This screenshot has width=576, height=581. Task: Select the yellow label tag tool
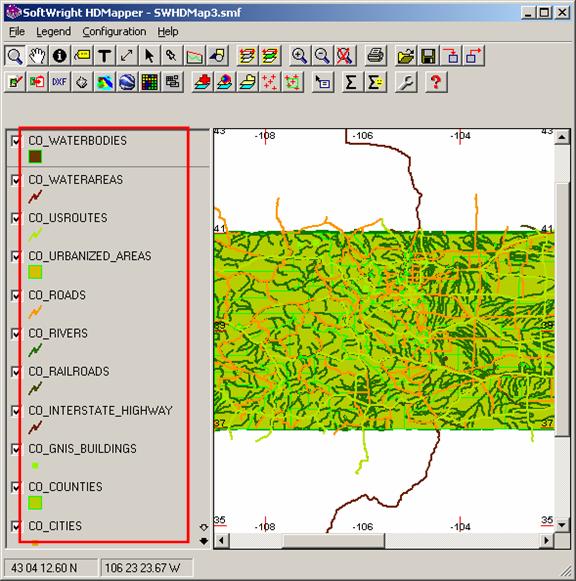click(82, 56)
